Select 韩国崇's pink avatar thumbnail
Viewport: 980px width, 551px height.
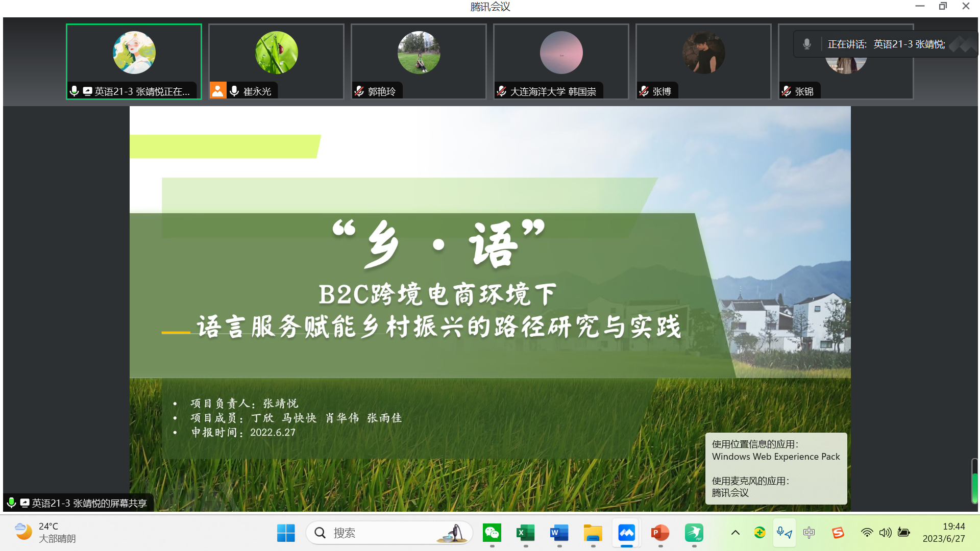(x=561, y=53)
